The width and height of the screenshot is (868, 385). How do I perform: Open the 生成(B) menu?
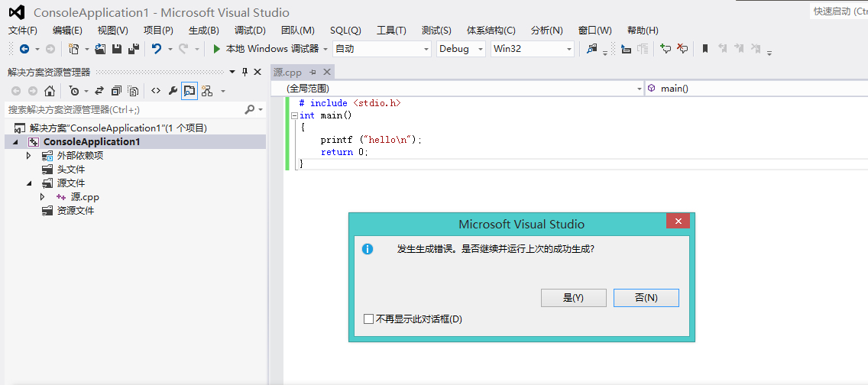pyautogui.click(x=203, y=31)
